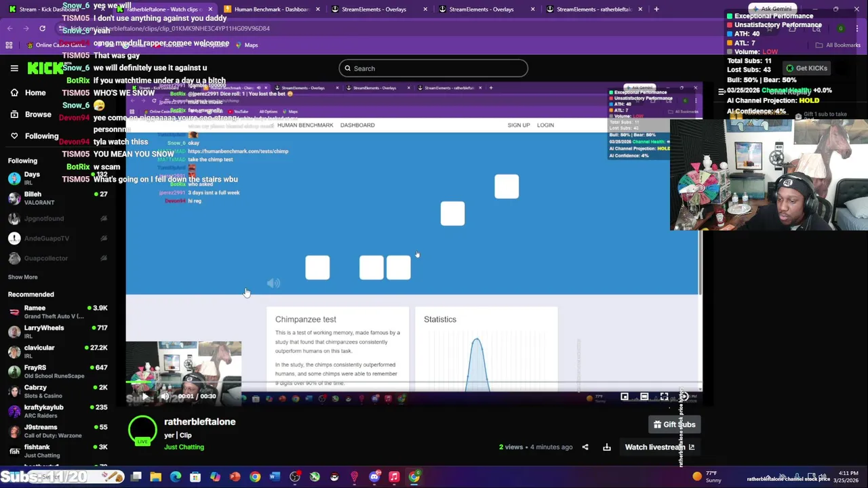Image resolution: width=868 pixels, height=488 pixels.
Task: Open the clip player settings gear
Action: [684, 396]
